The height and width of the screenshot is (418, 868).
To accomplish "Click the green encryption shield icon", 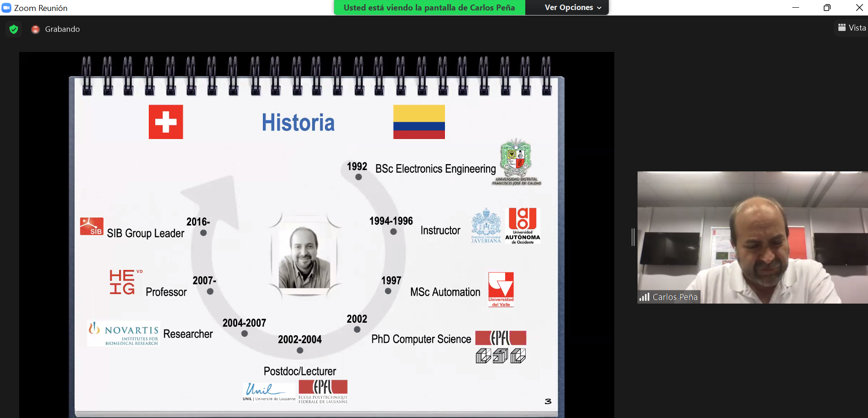I will [x=14, y=29].
